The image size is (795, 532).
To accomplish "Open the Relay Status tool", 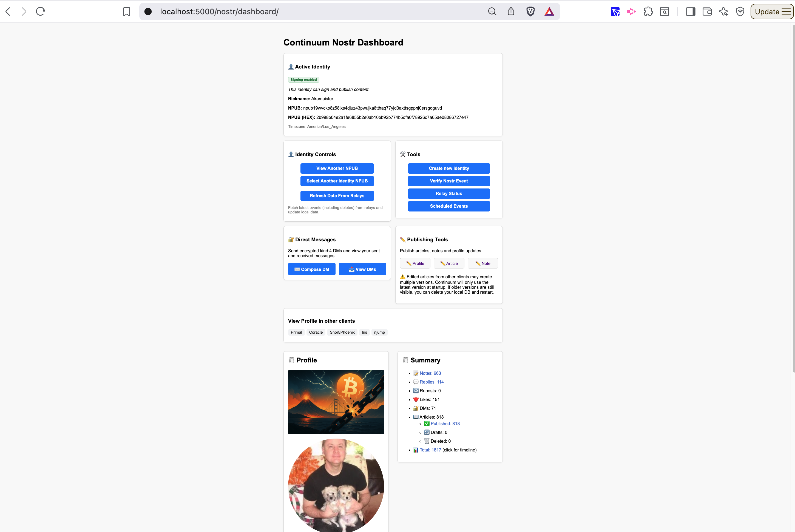I will pyautogui.click(x=448, y=193).
